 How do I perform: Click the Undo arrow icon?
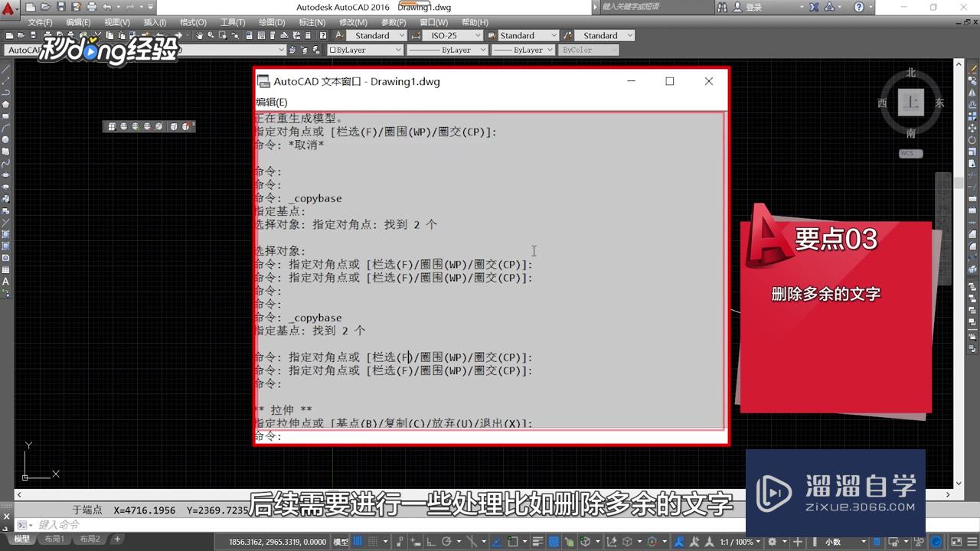pos(106,7)
